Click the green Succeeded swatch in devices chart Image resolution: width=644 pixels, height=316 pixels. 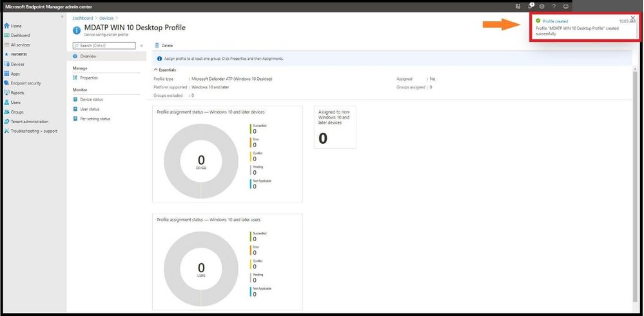[250, 128]
